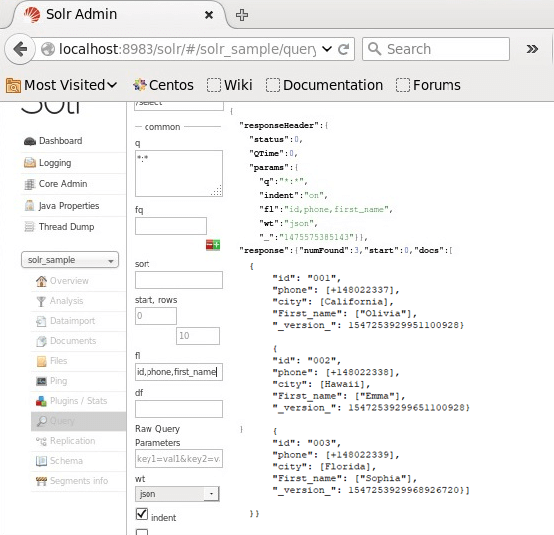Open the wt json format dropdown

[177, 494]
